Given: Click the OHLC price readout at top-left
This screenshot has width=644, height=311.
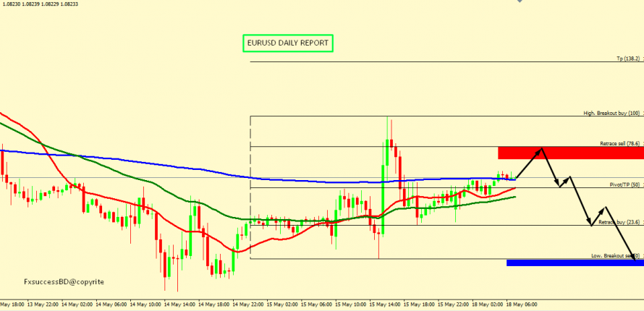Looking at the screenshot, I should pyautogui.click(x=40, y=4).
